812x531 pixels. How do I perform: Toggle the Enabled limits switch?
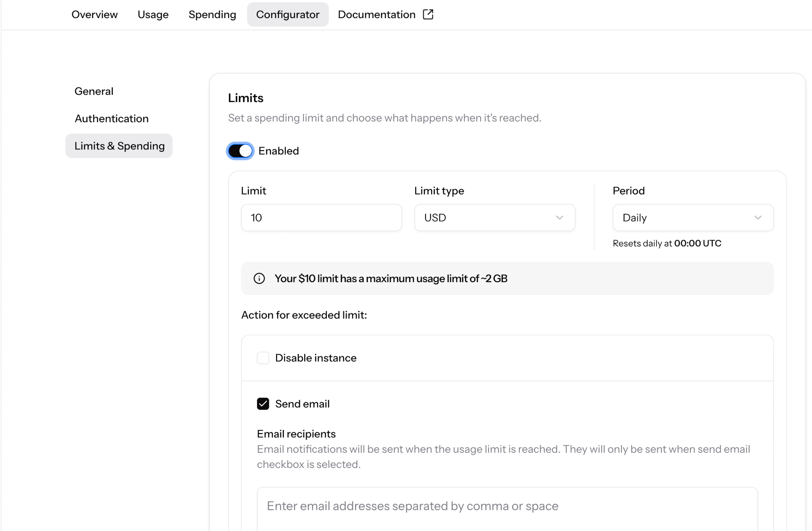tap(240, 151)
